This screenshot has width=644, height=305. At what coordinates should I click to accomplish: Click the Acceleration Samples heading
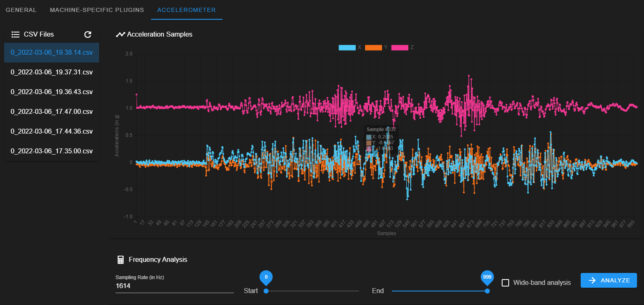pyautogui.click(x=160, y=35)
